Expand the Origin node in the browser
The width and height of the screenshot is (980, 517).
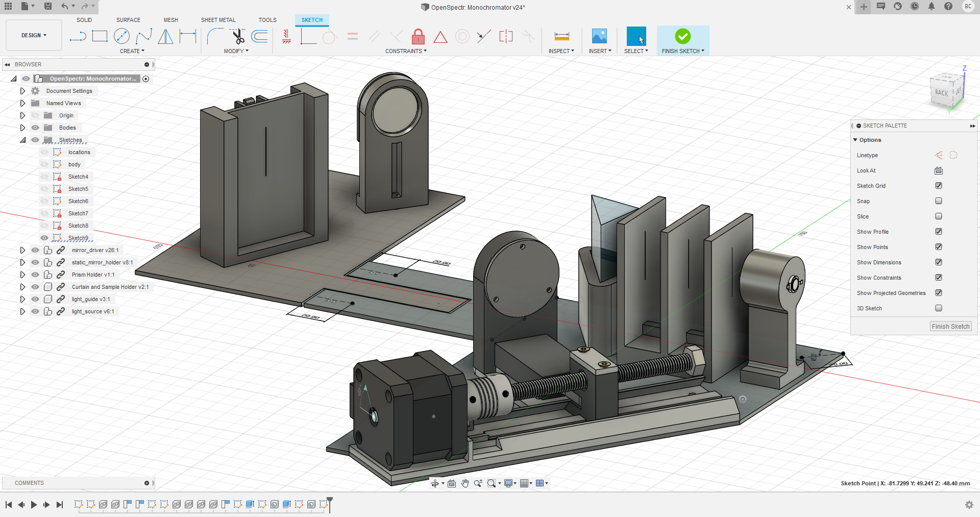click(x=22, y=115)
